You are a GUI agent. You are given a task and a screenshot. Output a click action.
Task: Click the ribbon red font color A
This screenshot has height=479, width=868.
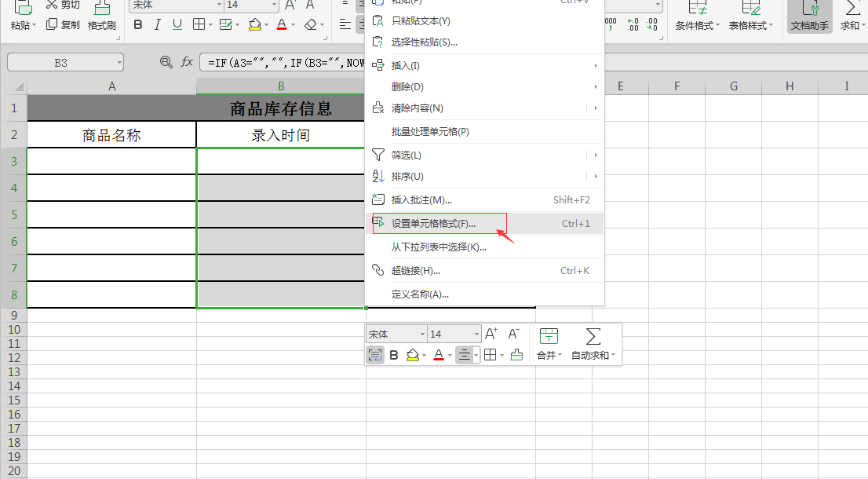[x=282, y=25]
